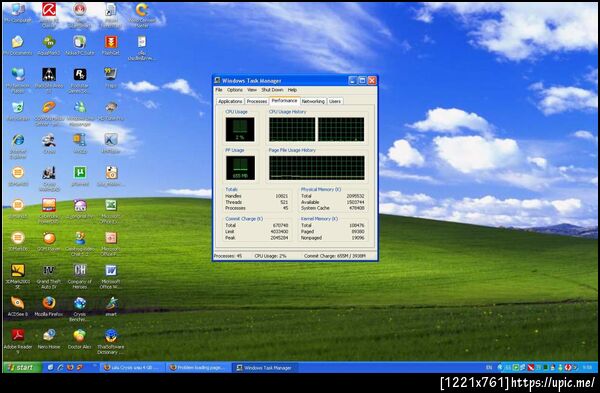Click the Threads row under Totals
Image resolution: width=600 pixels, height=393 pixels.
click(256, 202)
